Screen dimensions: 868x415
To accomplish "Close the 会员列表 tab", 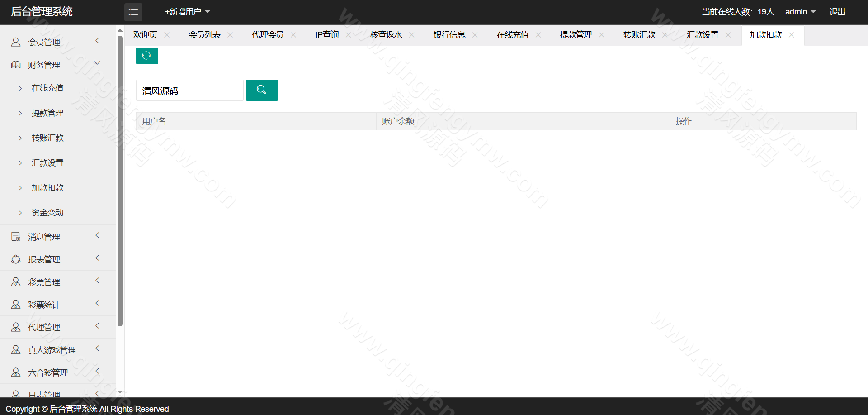I will (230, 35).
